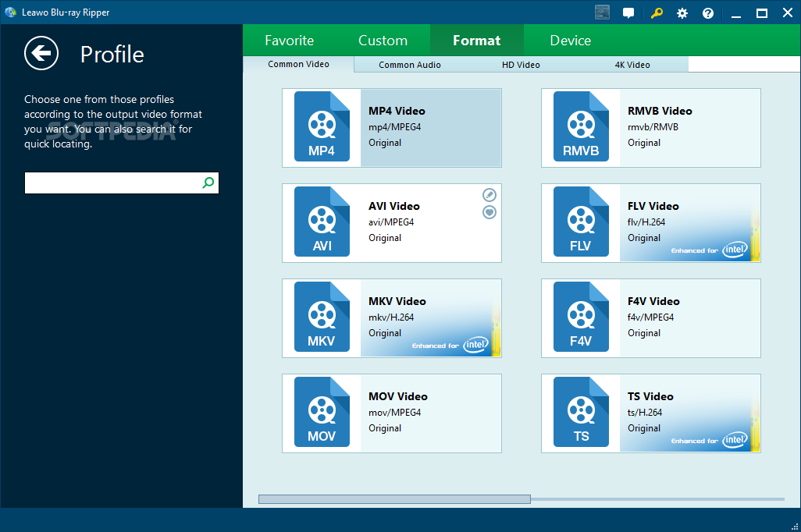Select the RMVB file icon
Screen dimensions: 801x532
click(582, 126)
